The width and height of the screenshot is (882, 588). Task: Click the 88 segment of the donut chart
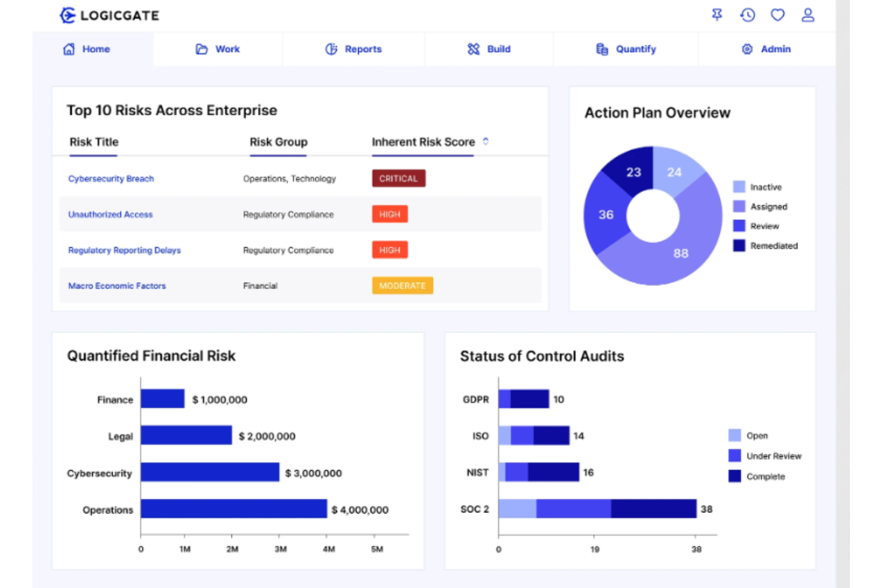coord(680,253)
